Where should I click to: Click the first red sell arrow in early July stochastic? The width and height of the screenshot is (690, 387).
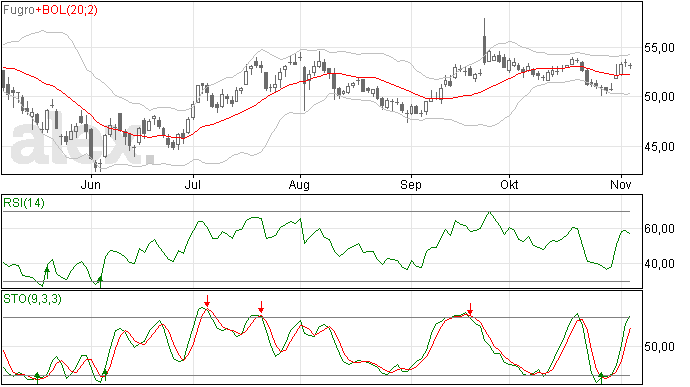pyautogui.click(x=207, y=301)
